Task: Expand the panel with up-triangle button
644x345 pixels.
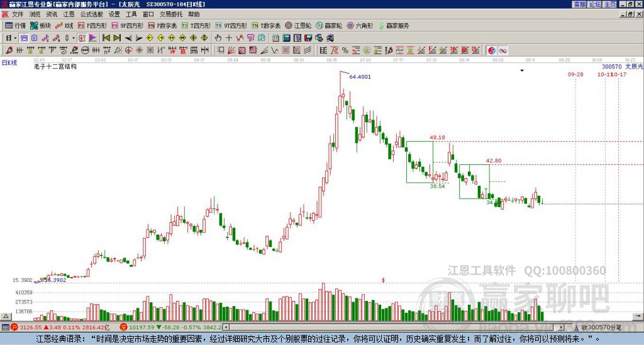Action: (6, 316)
